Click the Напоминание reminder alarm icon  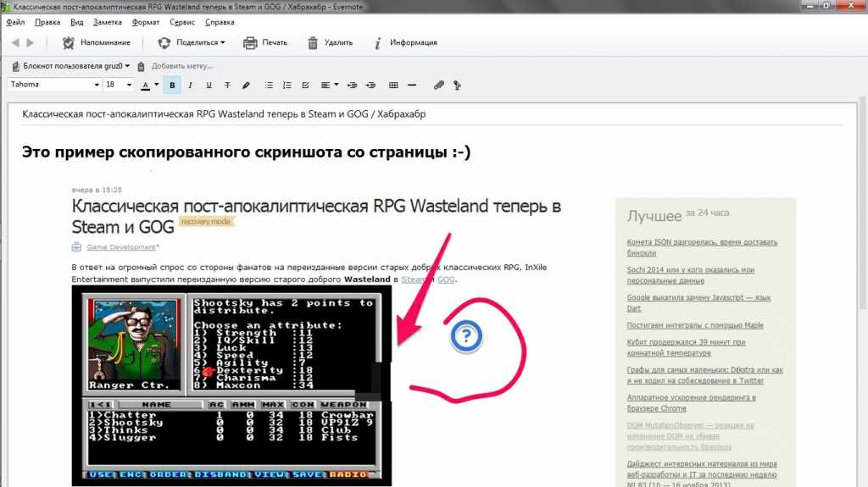tap(69, 42)
